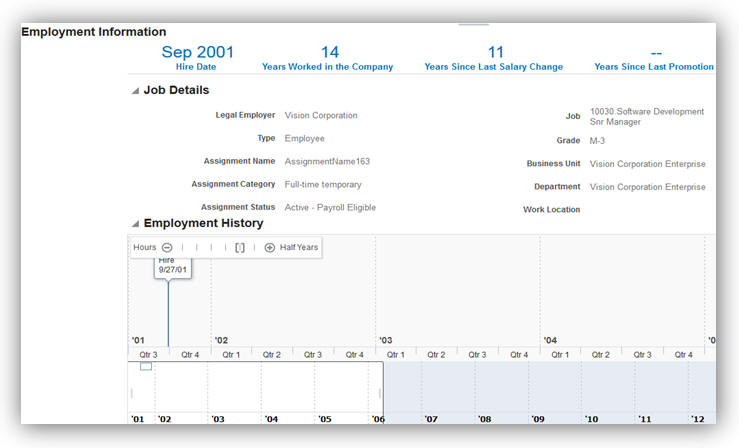Click '12 in the overview timeline
Image resolution: width=739 pixels, height=448 pixels.
(698, 419)
